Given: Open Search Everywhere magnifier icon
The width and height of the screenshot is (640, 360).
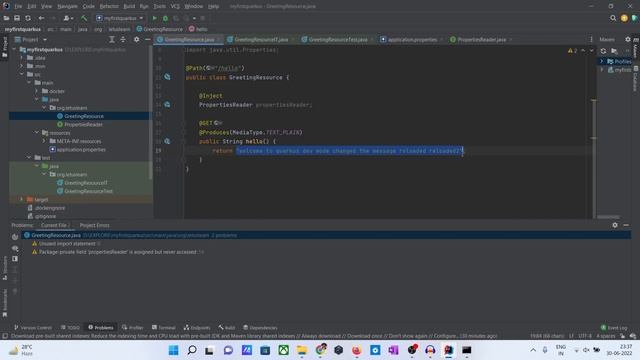Looking at the screenshot, I should tap(613, 18).
